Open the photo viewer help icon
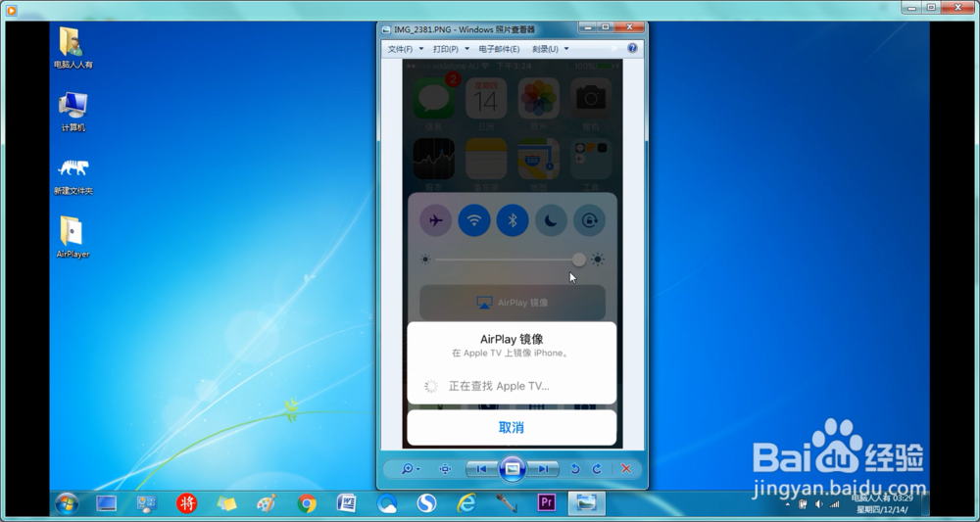The width and height of the screenshot is (980, 522). point(632,48)
